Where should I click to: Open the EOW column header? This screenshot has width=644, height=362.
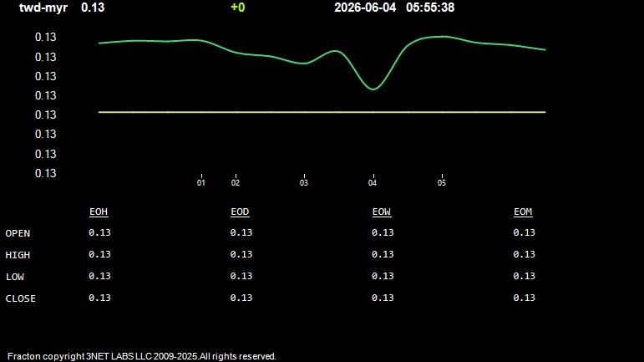point(382,212)
